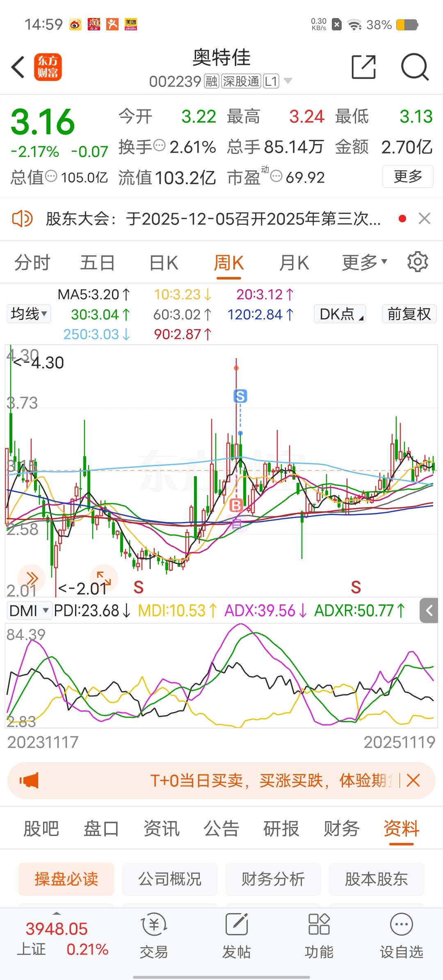Select the 资料 tab

(401, 829)
